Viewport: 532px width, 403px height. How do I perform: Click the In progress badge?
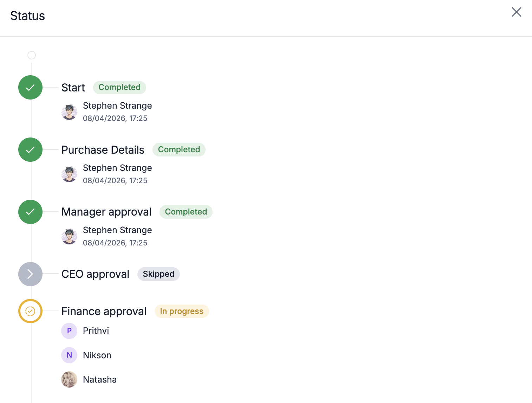tap(182, 312)
